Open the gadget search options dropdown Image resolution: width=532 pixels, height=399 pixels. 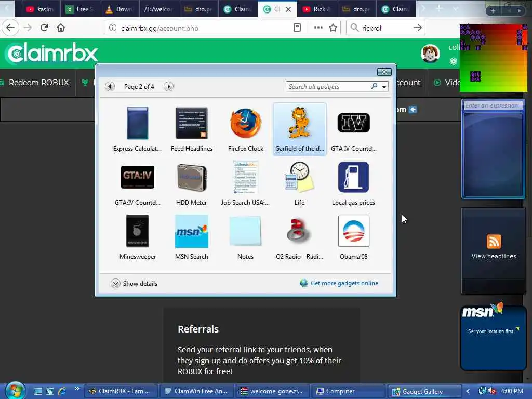[x=384, y=87]
